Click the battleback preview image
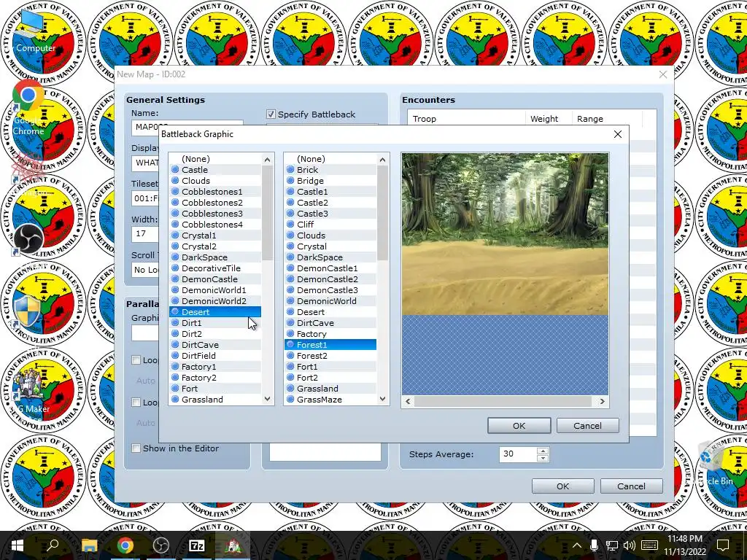The image size is (747, 560). pyautogui.click(x=505, y=274)
